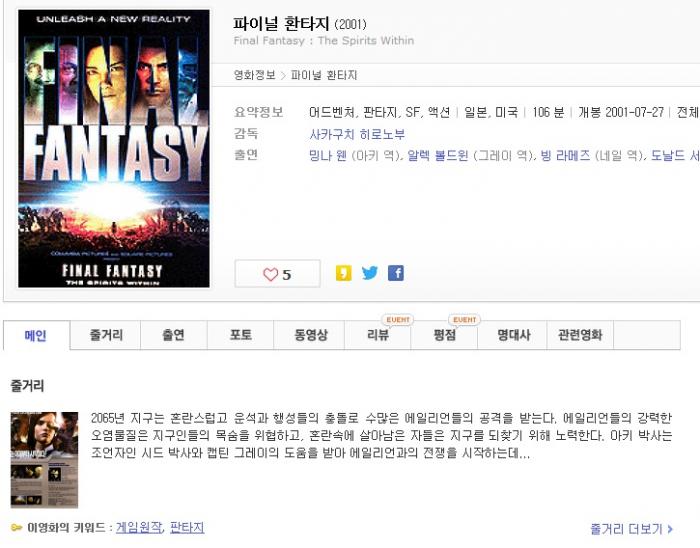The image size is (700, 548).
Task: Click EVENT badge above 리뷰 tab
Action: 397,320
